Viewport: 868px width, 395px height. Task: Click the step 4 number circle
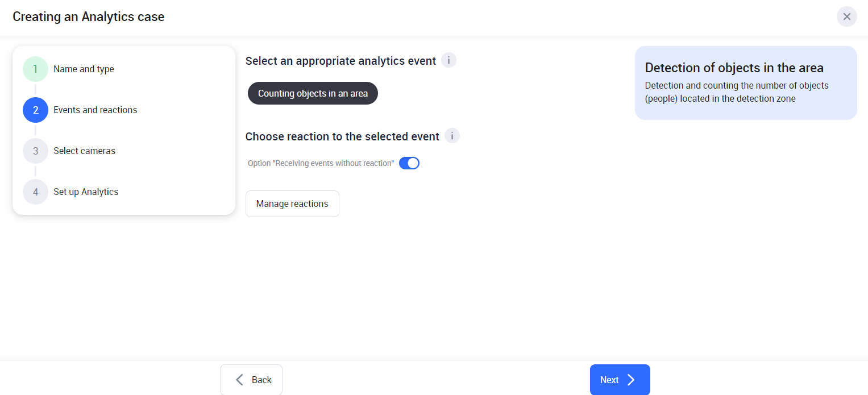(x=35, y=192)
